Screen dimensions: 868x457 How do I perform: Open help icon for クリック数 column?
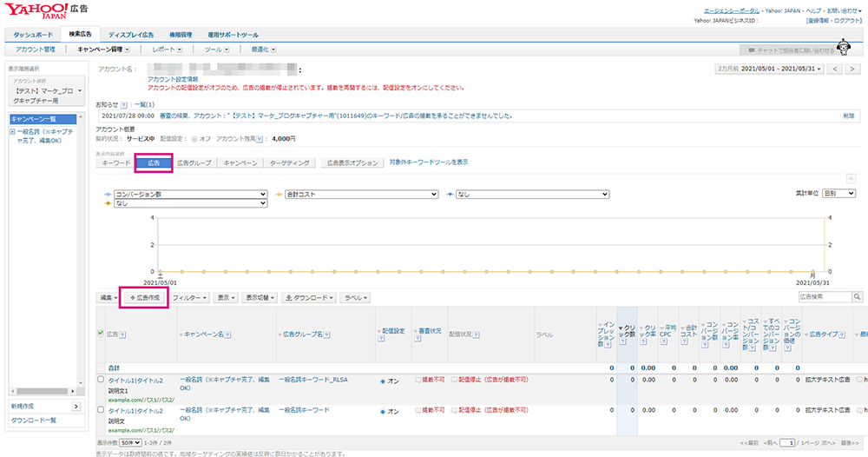pos(622,341)
